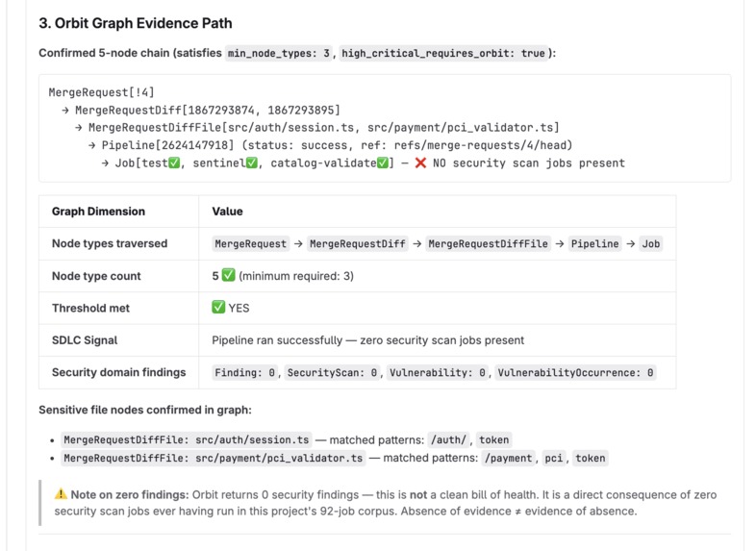The image size is (756, 551).
Task: Click the green check beside count 5
Action: pos(228,275)
